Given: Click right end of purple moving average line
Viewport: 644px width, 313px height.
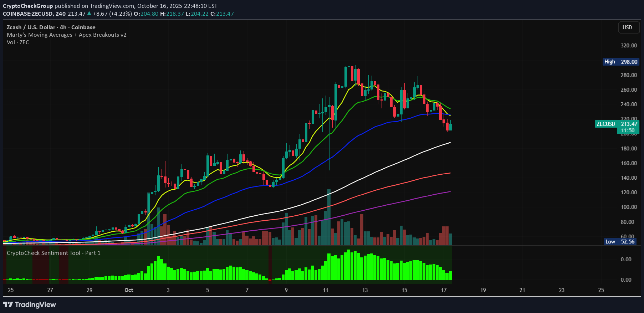Looking at the screenshot, I should point(450,192).
